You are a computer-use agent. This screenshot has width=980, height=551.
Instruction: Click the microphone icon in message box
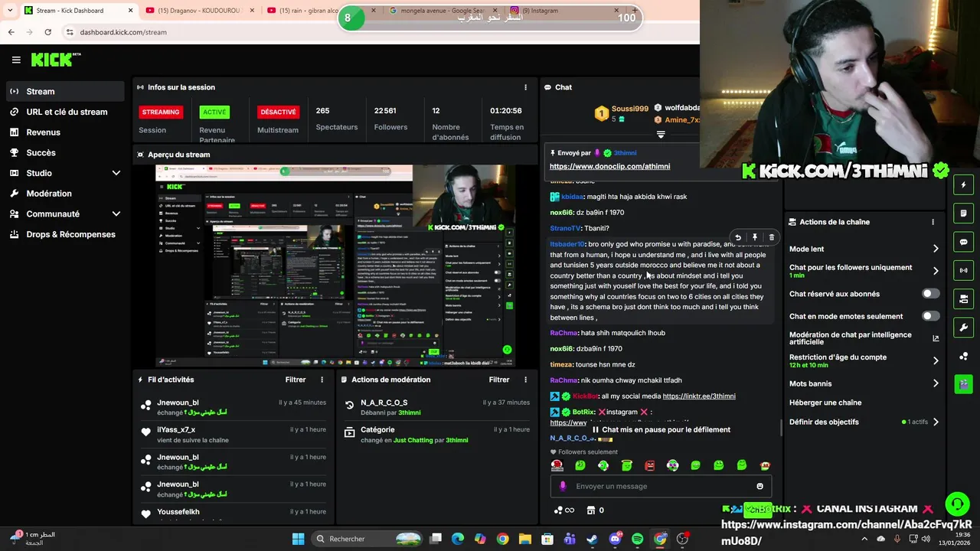click(x=563, y=486)
